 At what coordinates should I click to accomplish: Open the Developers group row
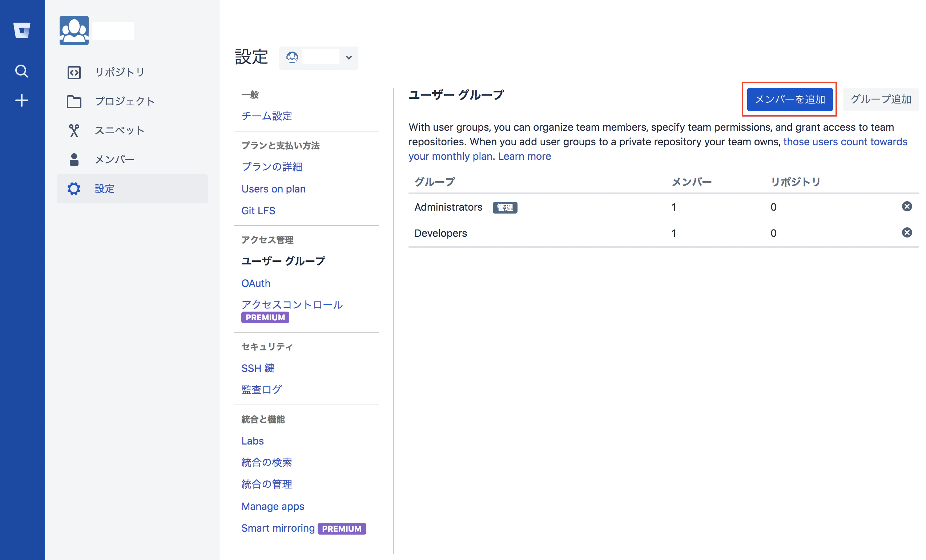[x=663, y=233]
